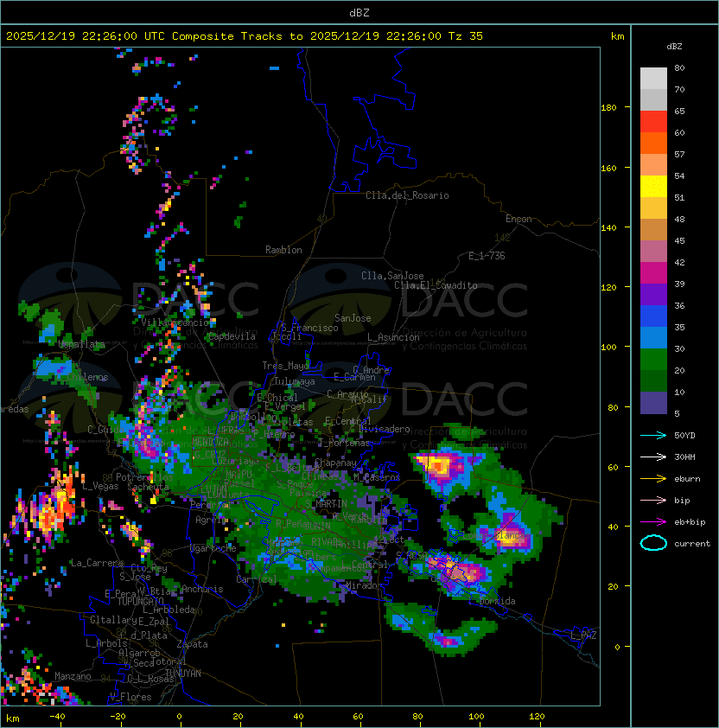Image resolution: width=719 pixels, height=728 pixels.
Task: Click the 'SanJose' place label
Action: point(353,318)
